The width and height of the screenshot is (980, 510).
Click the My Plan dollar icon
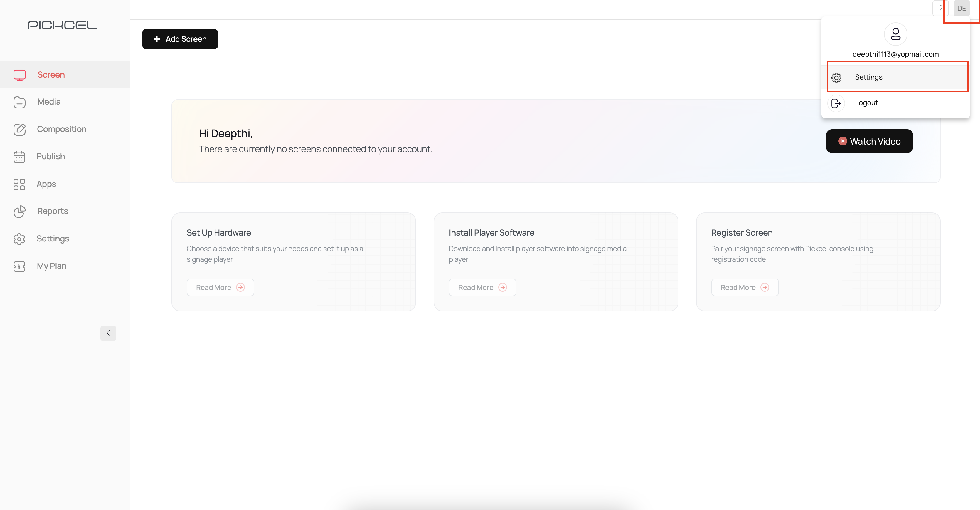click(19, 266)
